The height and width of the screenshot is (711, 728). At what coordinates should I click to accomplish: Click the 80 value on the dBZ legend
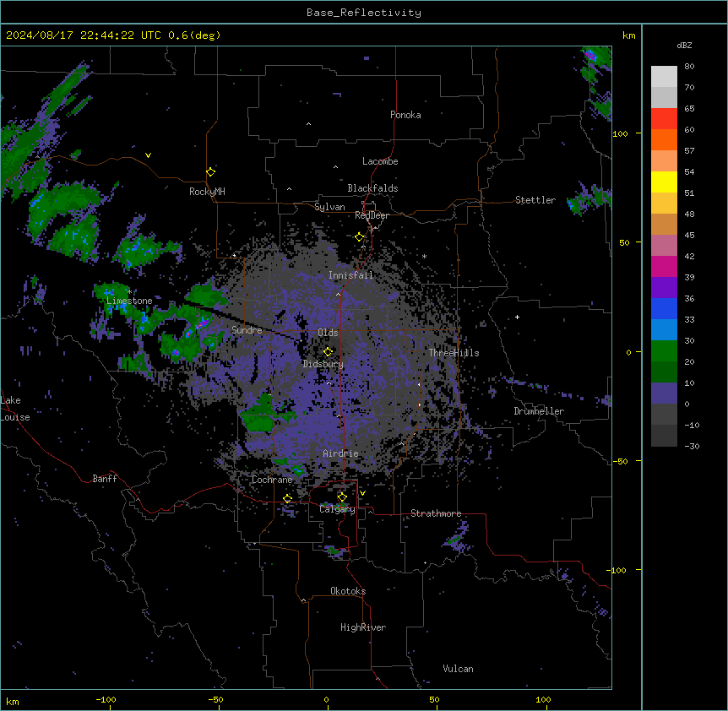tap(689, 67)
